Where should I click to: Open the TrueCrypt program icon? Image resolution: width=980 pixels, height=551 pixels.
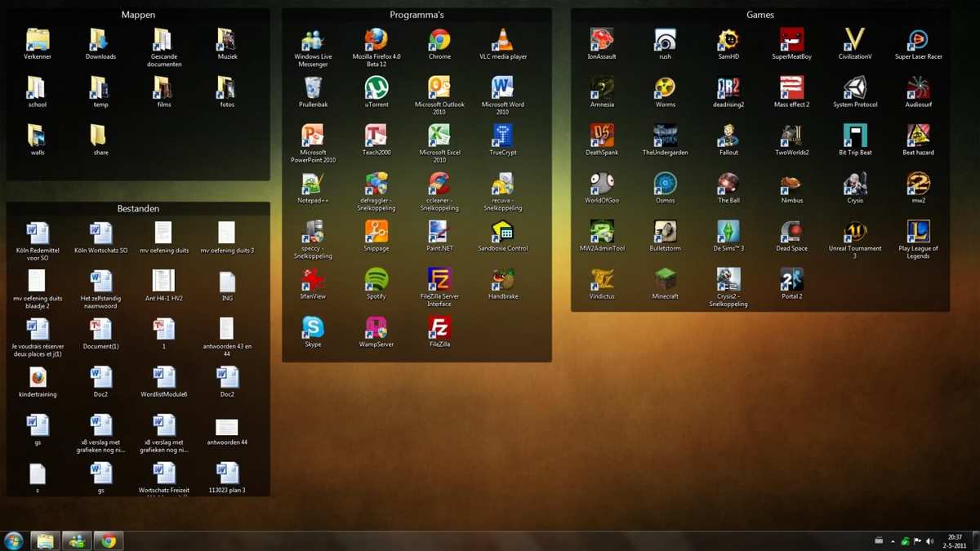coord(503,136)
